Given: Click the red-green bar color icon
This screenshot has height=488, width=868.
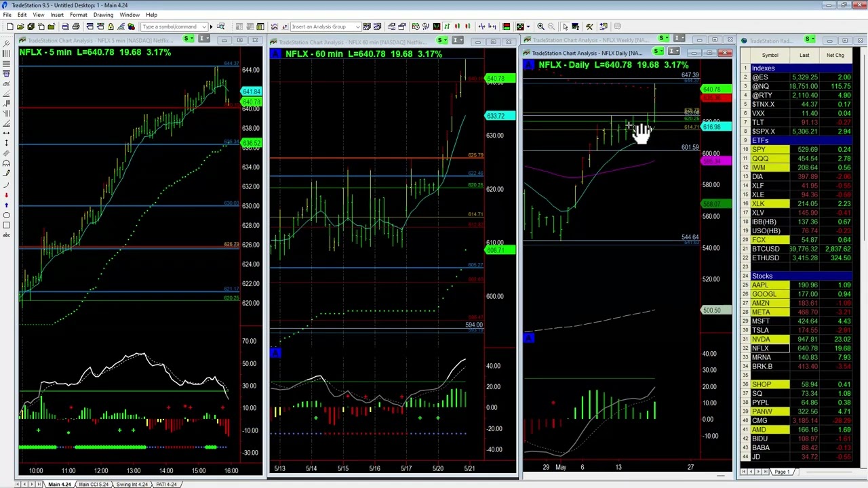Looking at the screenshot, I should click(x=506, y=26).
